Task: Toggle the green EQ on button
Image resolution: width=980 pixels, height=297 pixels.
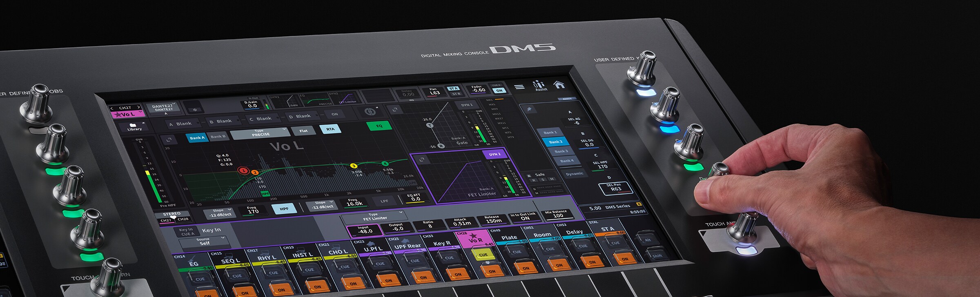Action: coord(379,126)
